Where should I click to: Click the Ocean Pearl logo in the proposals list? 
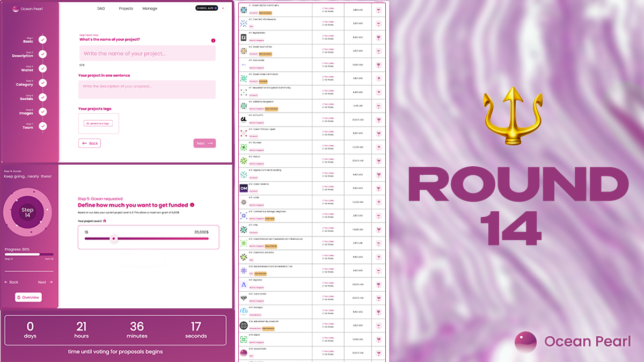click(x=244, y=353)
